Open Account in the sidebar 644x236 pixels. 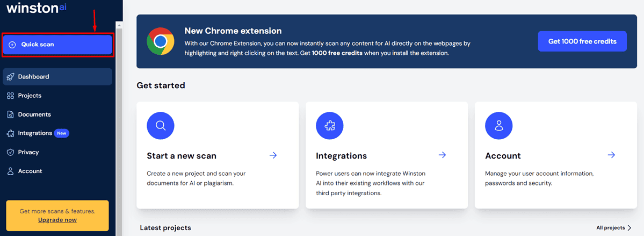[30, 171]
